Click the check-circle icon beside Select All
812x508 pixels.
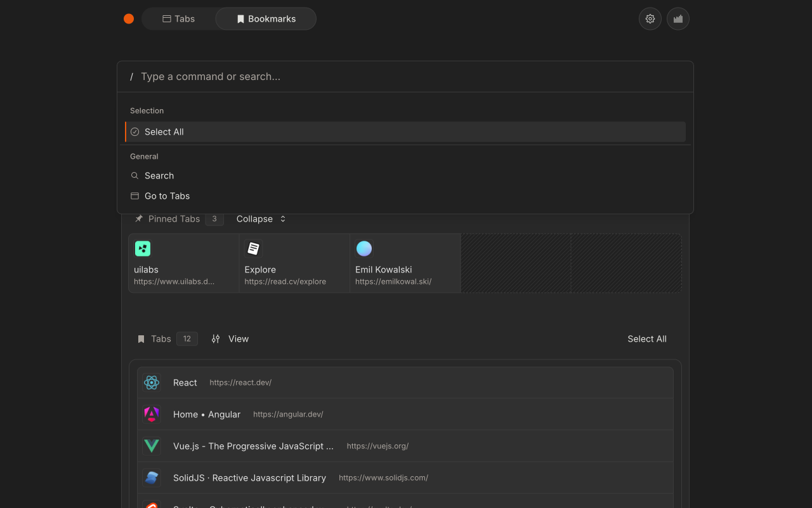134,132
